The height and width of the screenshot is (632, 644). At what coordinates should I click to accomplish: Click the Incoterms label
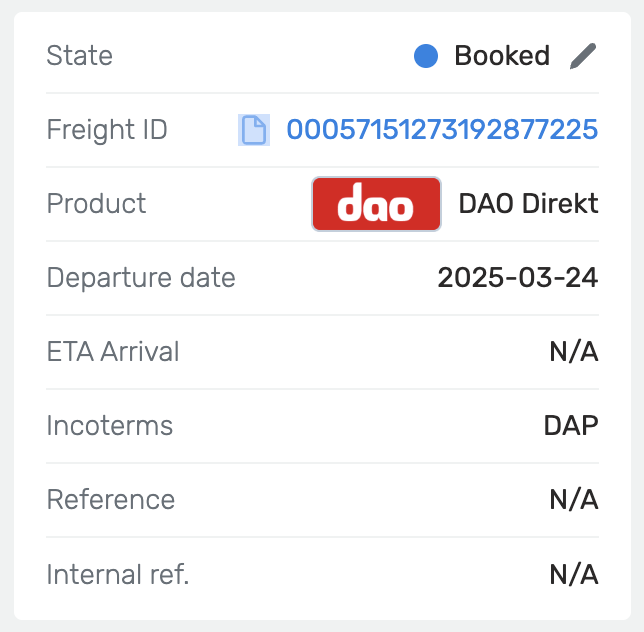(x=110, y=426)
